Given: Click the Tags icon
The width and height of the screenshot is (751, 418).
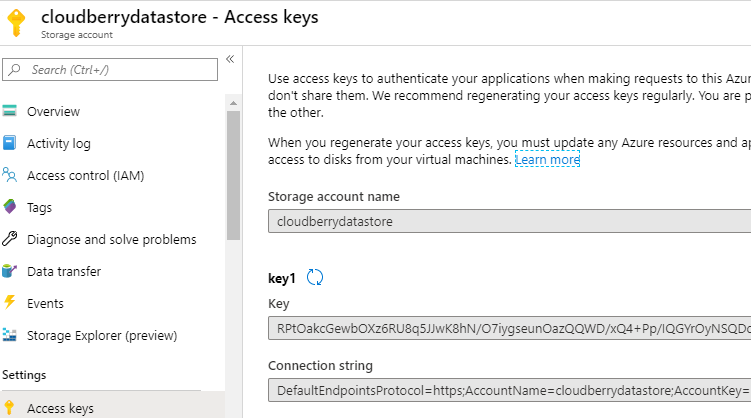Looking at the screenshot, I should click(x=10, y=207).
